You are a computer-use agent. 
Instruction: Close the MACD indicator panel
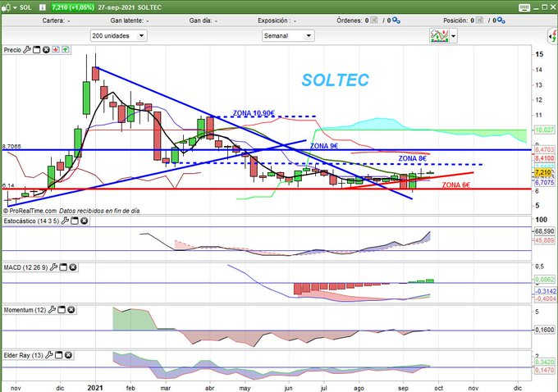(x=72, y=267)
